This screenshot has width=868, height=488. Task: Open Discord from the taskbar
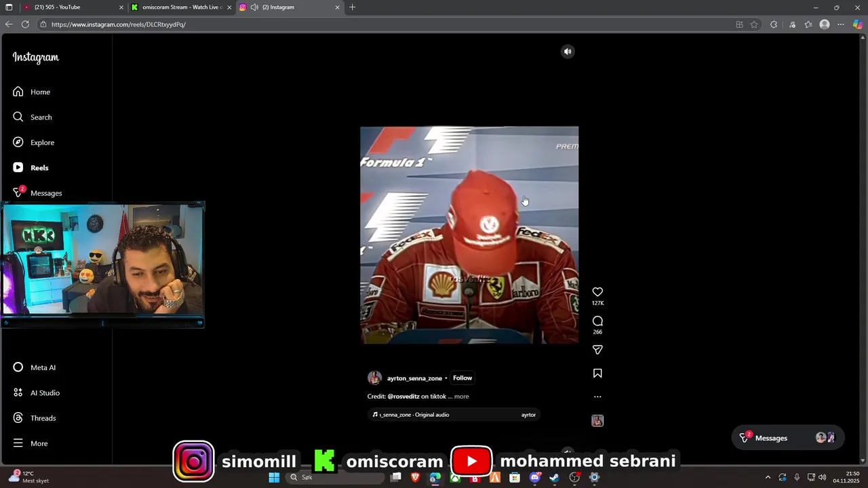(x=534, y=477)
